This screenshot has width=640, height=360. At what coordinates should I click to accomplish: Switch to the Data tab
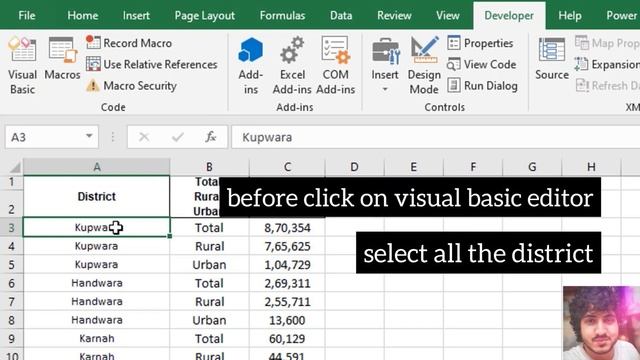341,16
